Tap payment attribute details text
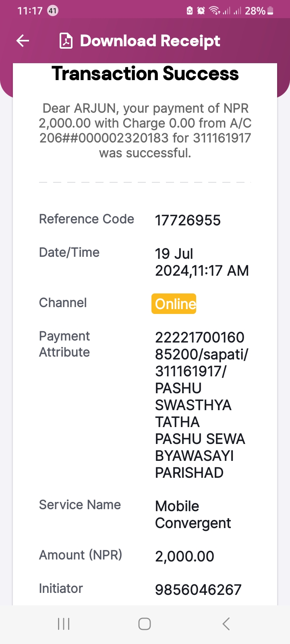Screen dimensions: 290x644 202,405
